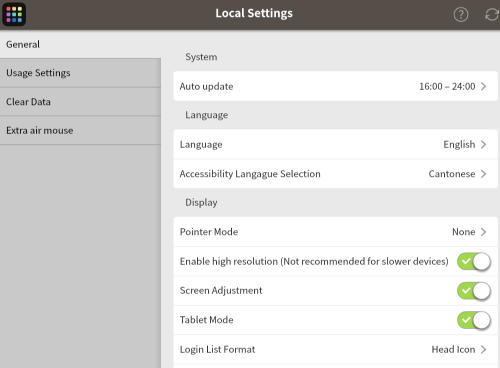
Task: Click the 16:00 – 24:00 time value
Action: 447,87
